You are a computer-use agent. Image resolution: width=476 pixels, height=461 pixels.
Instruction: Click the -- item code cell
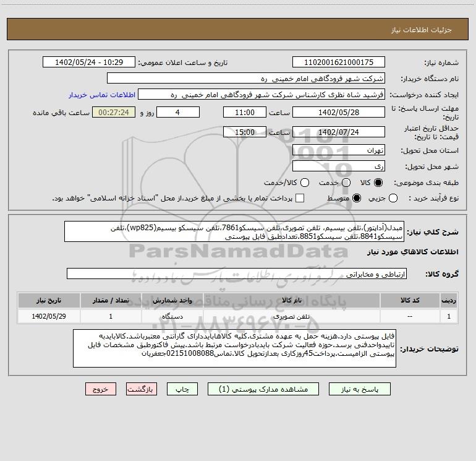410,316
